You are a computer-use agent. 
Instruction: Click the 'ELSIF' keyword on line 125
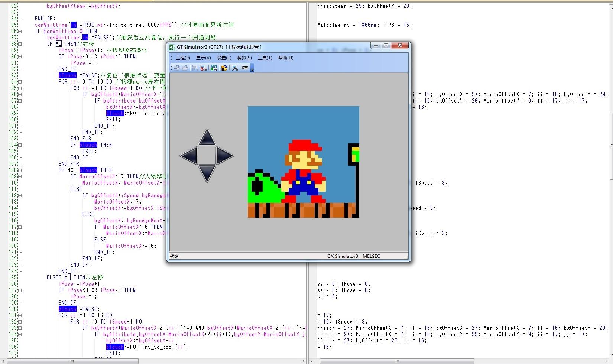pos(54,277)
